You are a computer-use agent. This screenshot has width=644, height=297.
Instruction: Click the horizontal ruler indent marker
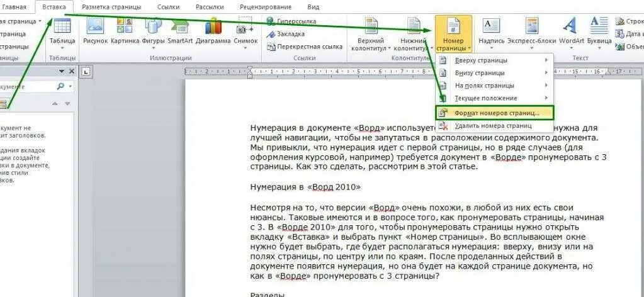249,72
